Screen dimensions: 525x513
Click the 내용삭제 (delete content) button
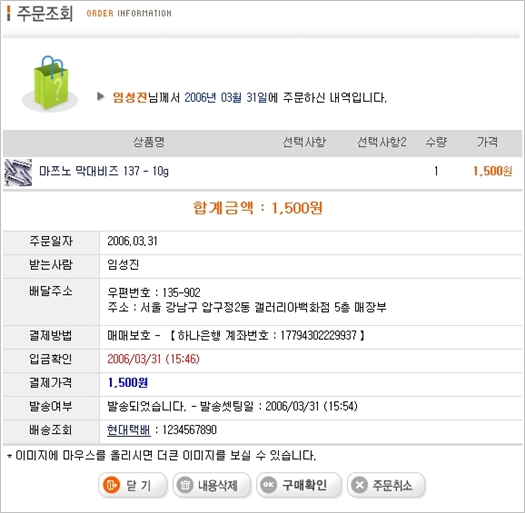click(x=212, y=485)
